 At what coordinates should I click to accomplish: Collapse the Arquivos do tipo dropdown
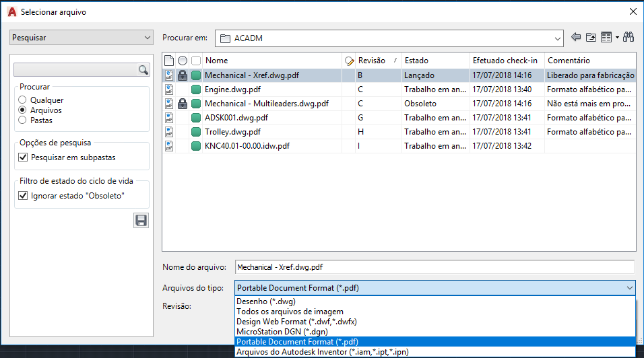tap(630, 288)
